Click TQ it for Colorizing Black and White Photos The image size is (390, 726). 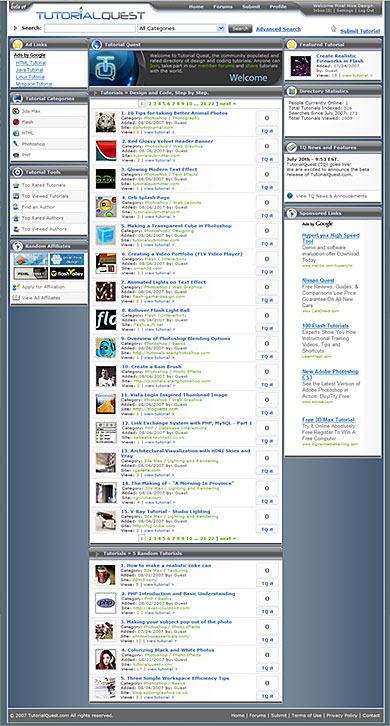tap(267, 668)
